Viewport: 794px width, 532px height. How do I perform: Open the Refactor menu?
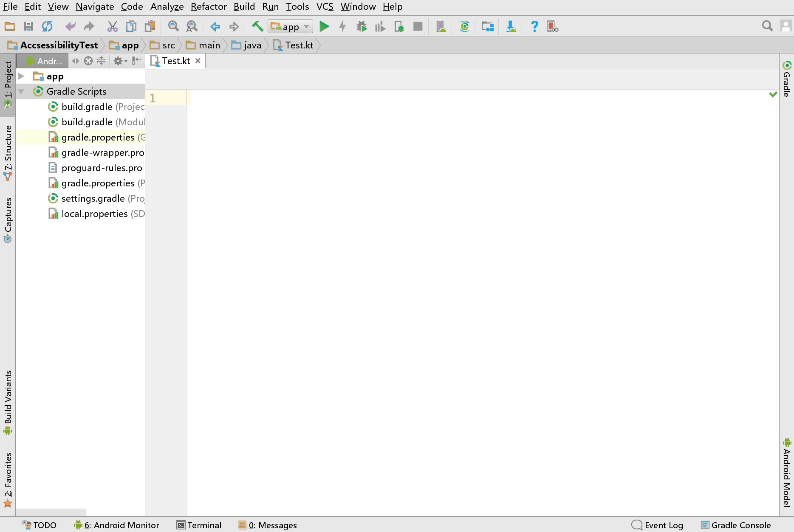(209, 7)
